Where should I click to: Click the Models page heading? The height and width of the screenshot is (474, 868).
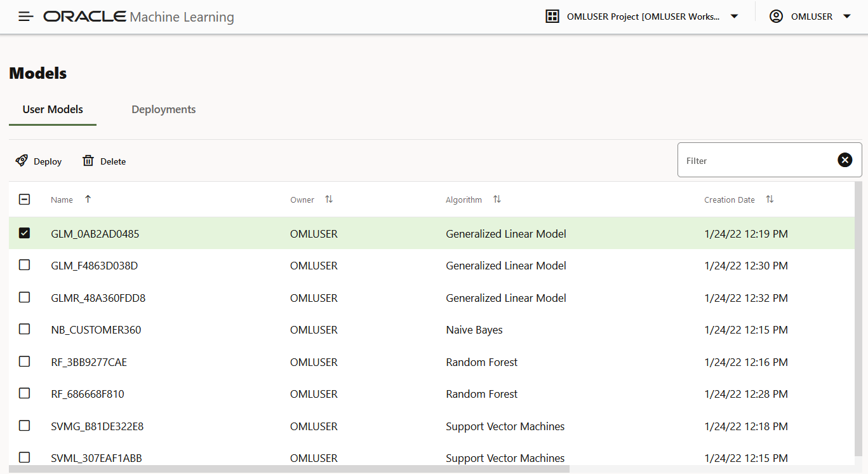click(x=38, y=73)
